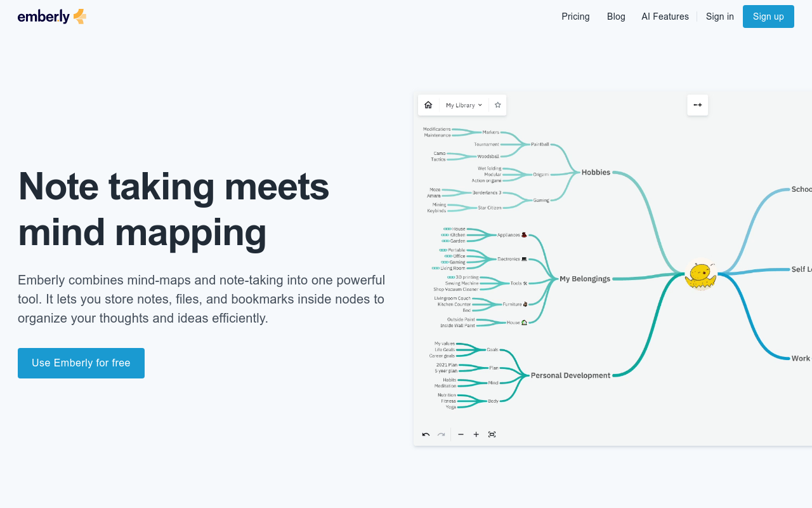Zoom in with the plus icon

[x=476, y=434]
